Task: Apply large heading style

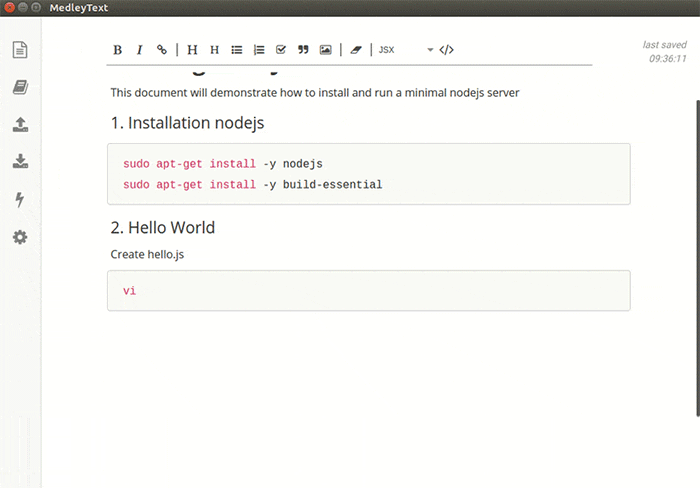Action: click(x=192, y=50)
